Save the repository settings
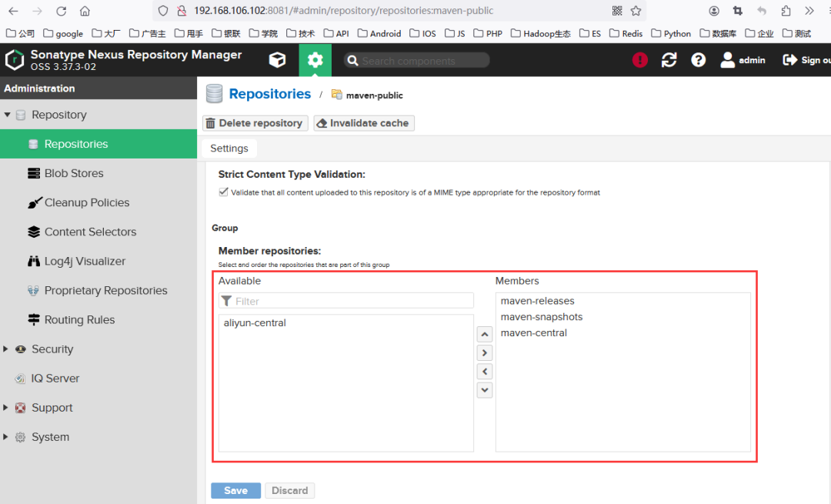831x504 pixels. click(x=236, y=490)
